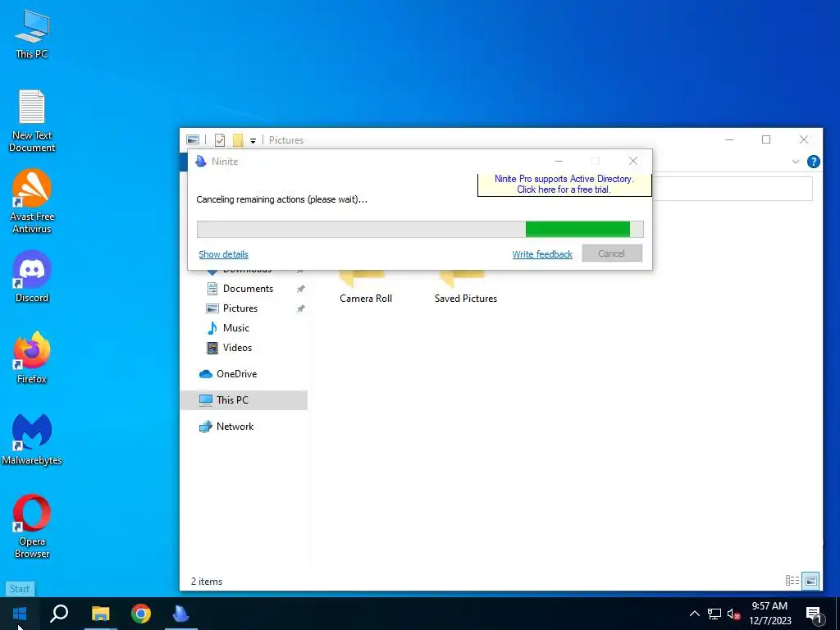Select the Ninite taskbar icon
Image resolution: width=840 pixels, height=630 pixels.
click(x=181, y=614)
